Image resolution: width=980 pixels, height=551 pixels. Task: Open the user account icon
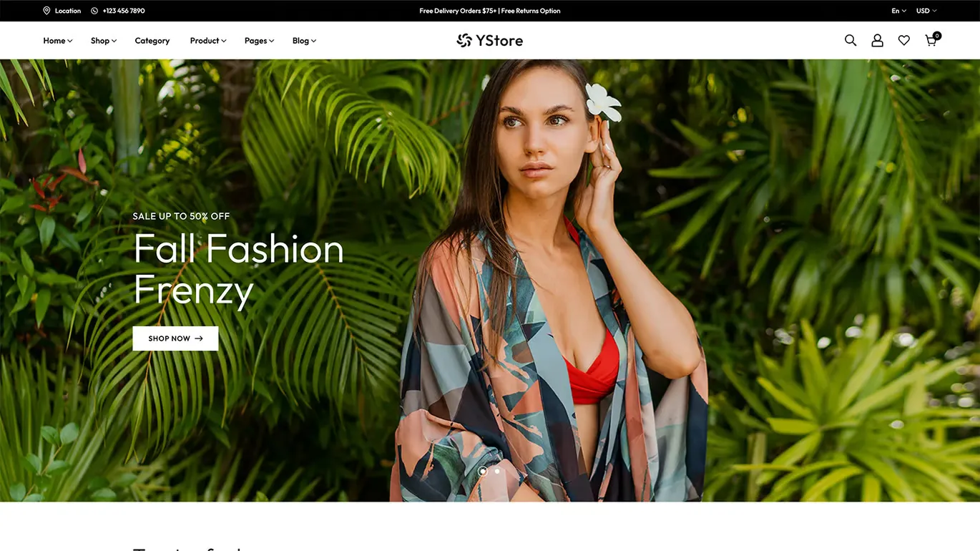[x=877, y=41]
